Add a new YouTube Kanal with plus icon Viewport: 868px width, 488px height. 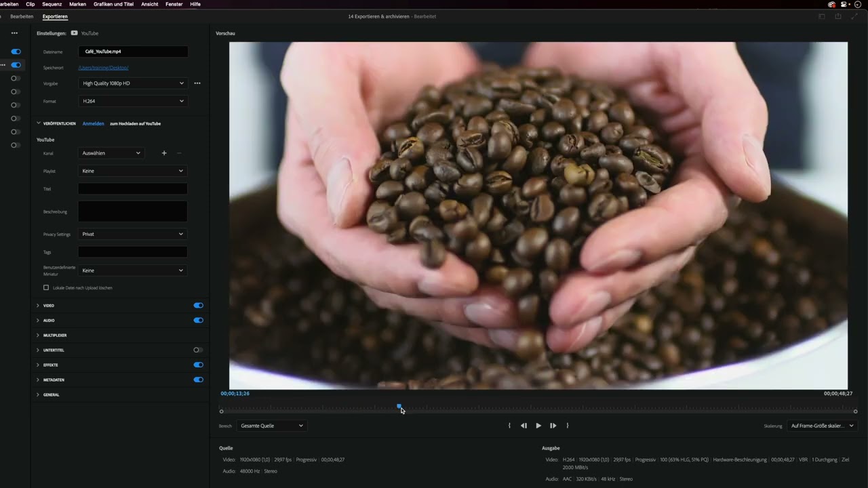pos(164,153)
